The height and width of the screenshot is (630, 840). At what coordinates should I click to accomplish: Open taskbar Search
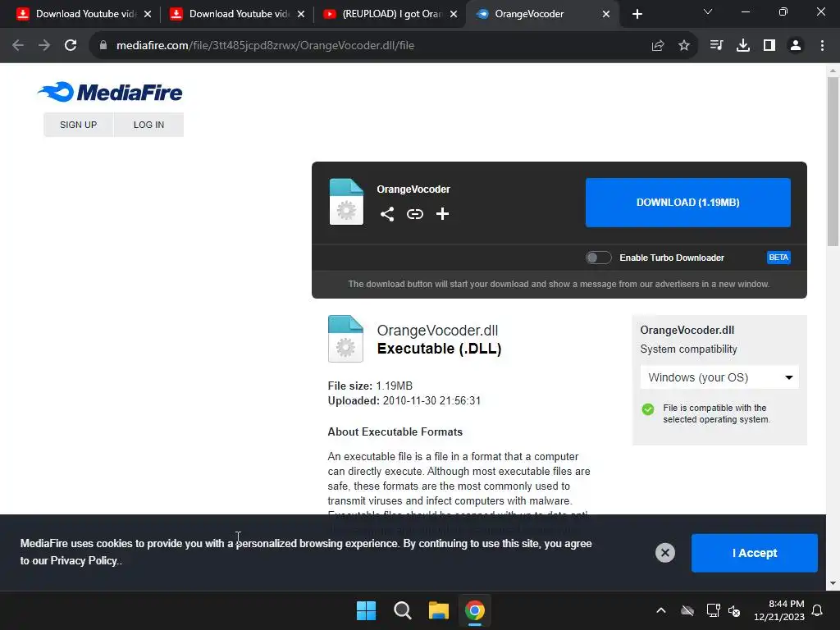coord(402,610)
